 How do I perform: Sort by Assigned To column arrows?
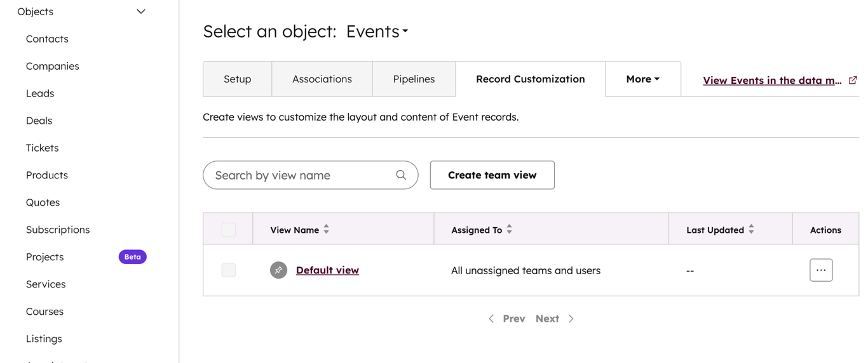(x=510, y=230)
